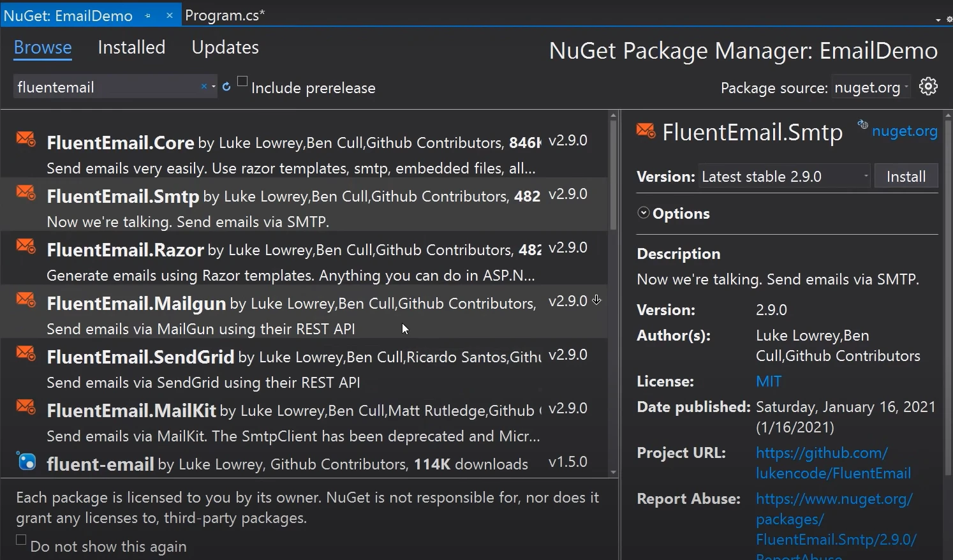Click the license notice text about NuGet
The width and height of the screenshot is (953, 560).
click(307, 507)
